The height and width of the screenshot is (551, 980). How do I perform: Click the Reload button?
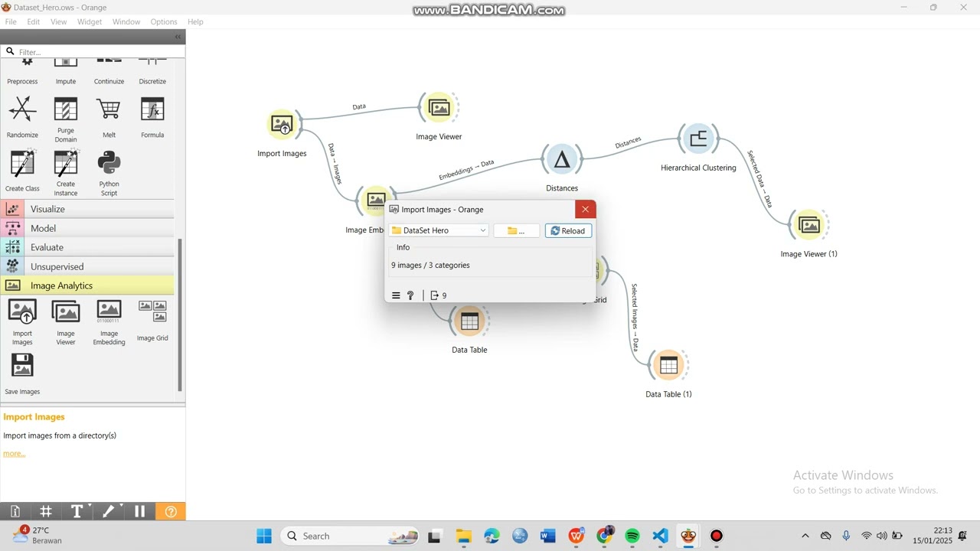(568, 230)
